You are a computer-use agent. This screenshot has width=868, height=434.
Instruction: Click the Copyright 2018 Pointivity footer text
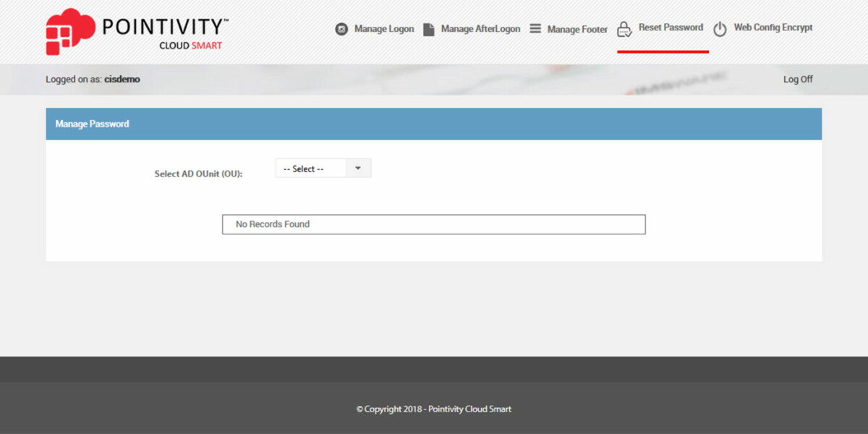(434, 409)
